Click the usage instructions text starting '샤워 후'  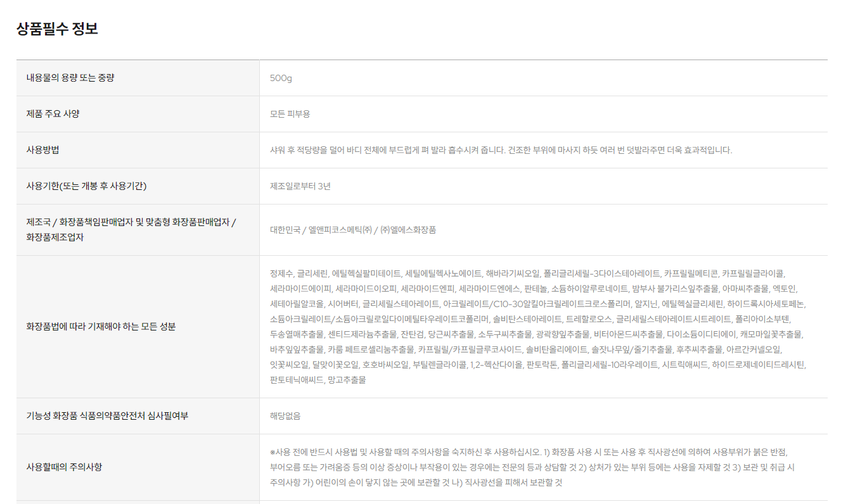(x=501, y=150)
